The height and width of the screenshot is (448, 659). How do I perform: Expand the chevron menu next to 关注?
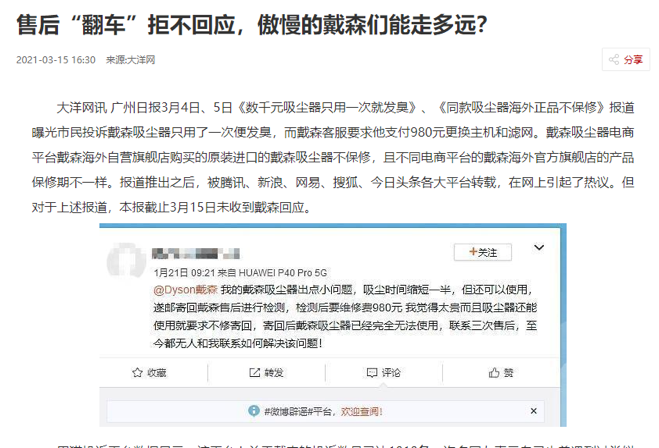tap(539, 248)
